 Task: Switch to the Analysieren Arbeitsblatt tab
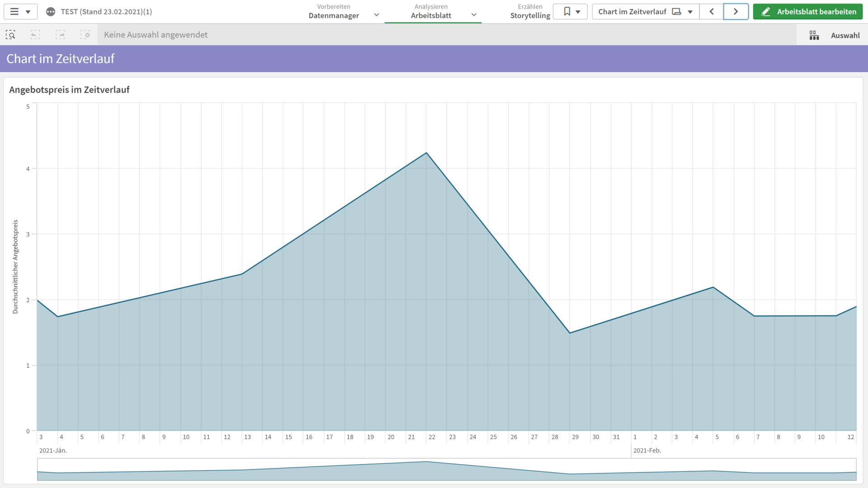(431, 11)
